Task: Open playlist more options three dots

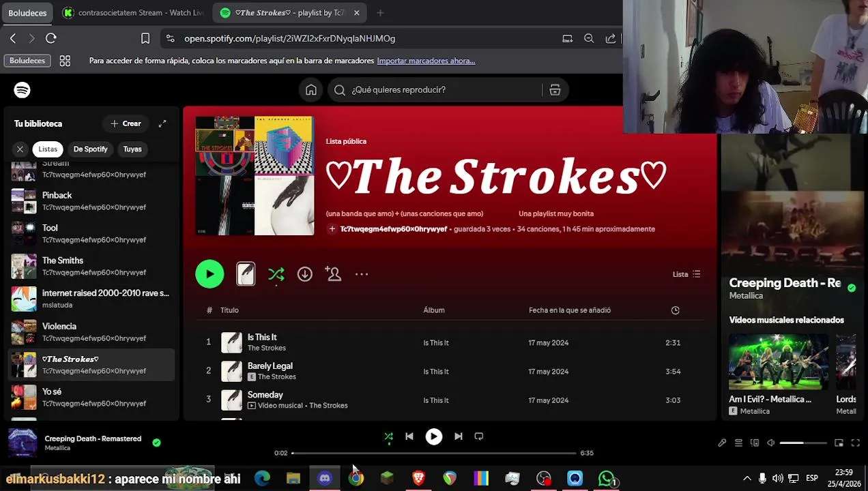Action: click(362, 274)
